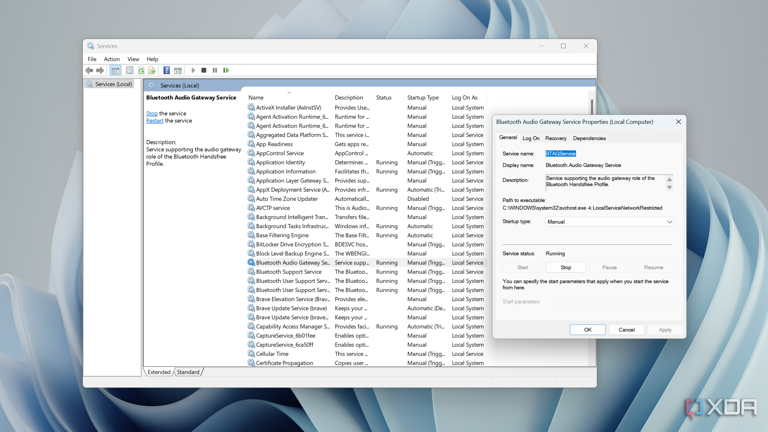Image resolution: width=768 pixels, height=432 pixels.
Task: Click the Stop link in the description pane
Action: (152, 114)
